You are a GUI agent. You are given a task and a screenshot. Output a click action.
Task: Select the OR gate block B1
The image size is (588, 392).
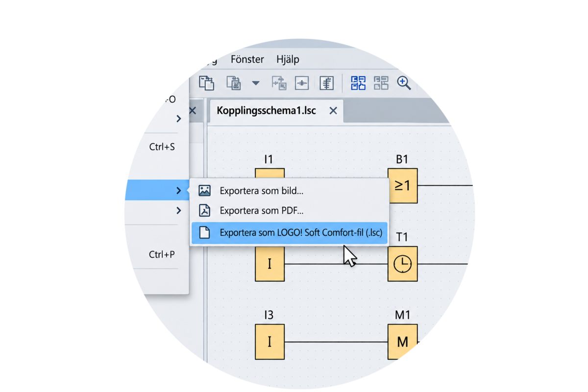click(x=403, y=186)
